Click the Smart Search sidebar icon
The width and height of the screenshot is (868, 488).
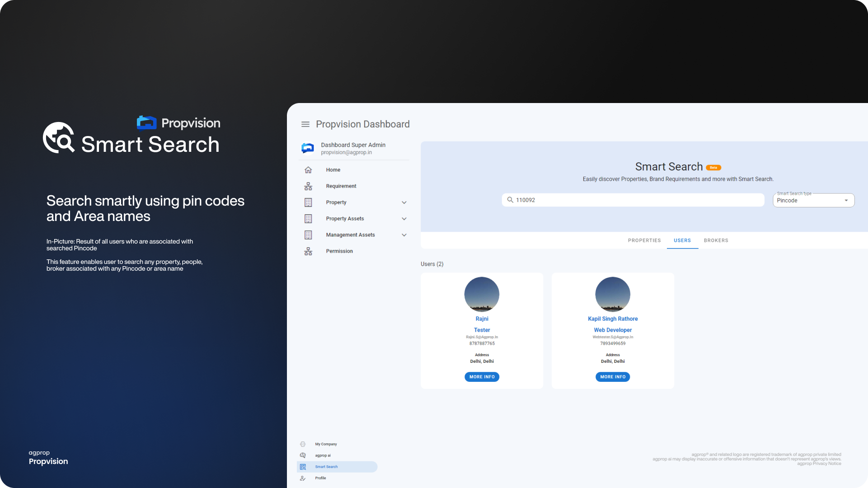click(303, 467)
